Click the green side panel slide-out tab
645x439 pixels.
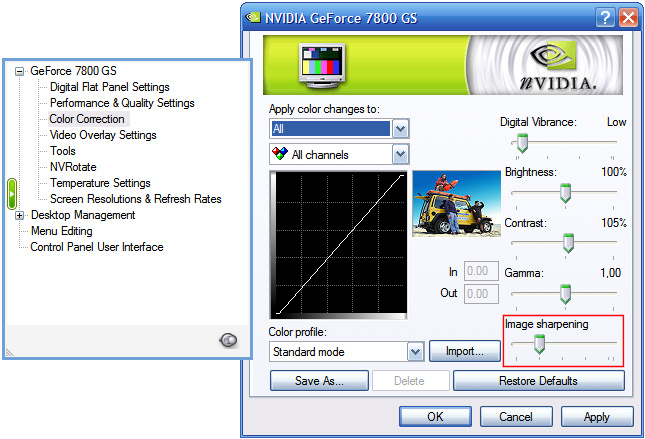(x=12, y=194)
